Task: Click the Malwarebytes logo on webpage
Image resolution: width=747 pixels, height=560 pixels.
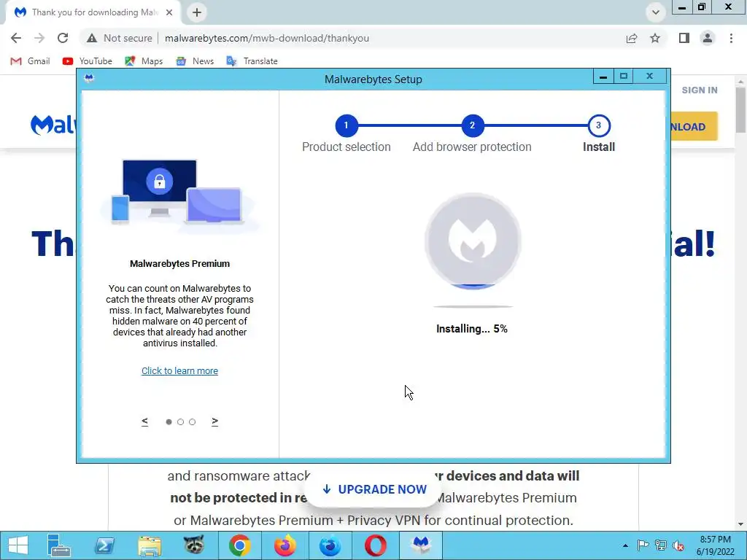Action: (x=53, y=125)
